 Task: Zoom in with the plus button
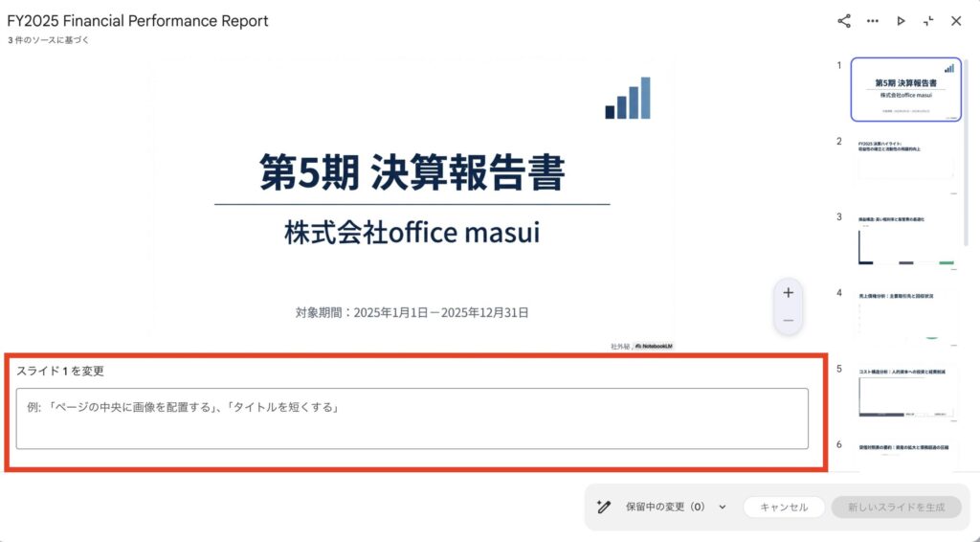[x=788, y=293]
